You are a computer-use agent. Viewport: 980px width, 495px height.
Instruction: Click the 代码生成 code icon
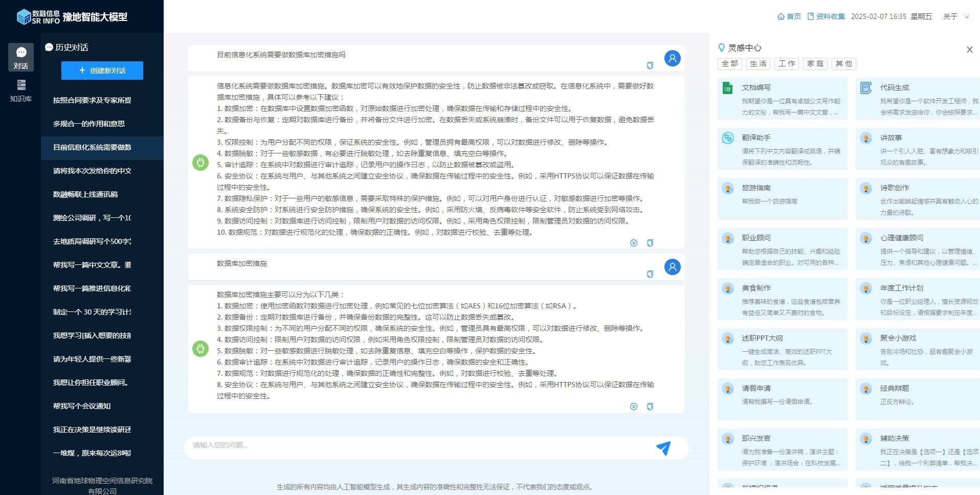tap(865, 88)
